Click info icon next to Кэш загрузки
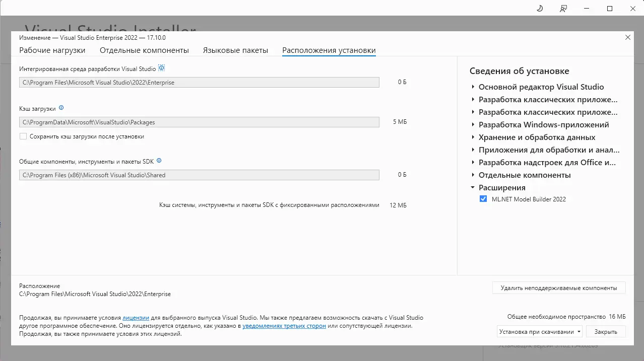 61,108
